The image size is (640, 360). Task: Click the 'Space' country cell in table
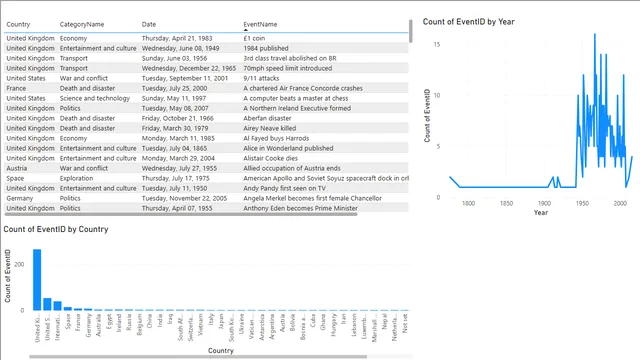15,178
